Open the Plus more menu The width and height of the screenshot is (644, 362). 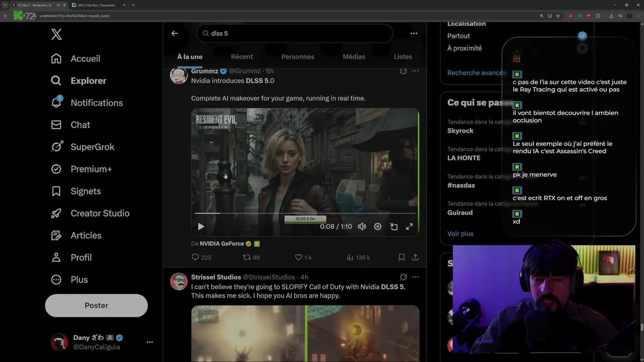tap(69, 280)
